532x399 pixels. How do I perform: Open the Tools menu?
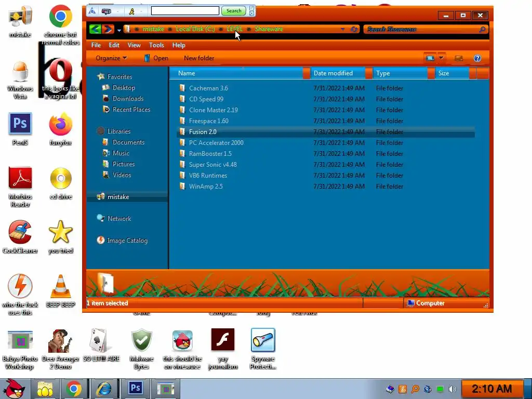click(x=156, y=45)
